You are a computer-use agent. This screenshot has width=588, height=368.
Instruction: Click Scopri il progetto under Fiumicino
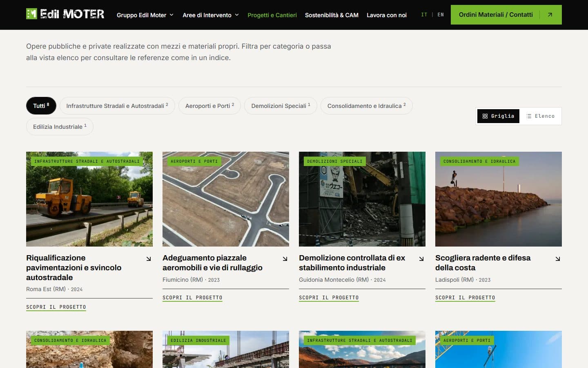click(192, 298)
